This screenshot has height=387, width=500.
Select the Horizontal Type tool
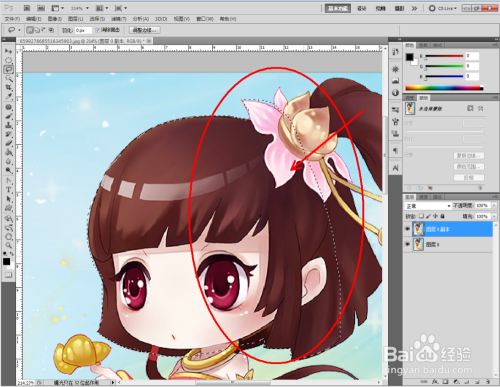pos(8,190)
